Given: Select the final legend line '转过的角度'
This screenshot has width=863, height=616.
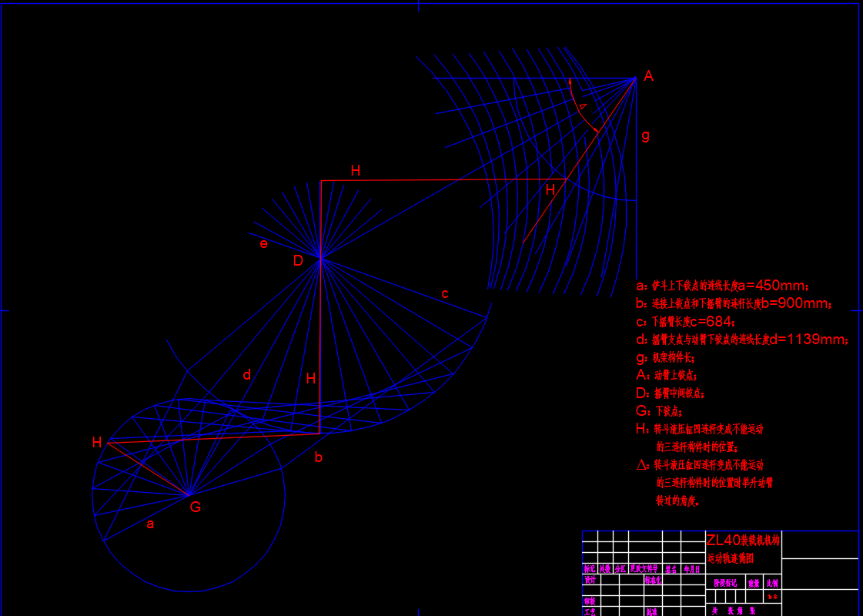Looking at the screenshot, I should (x=677, y=501).
